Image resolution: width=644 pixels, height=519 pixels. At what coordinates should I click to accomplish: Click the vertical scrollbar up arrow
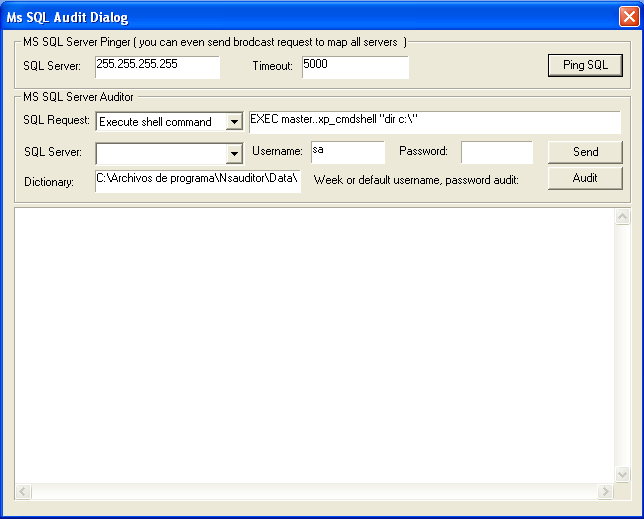click(x=623, y=216)
